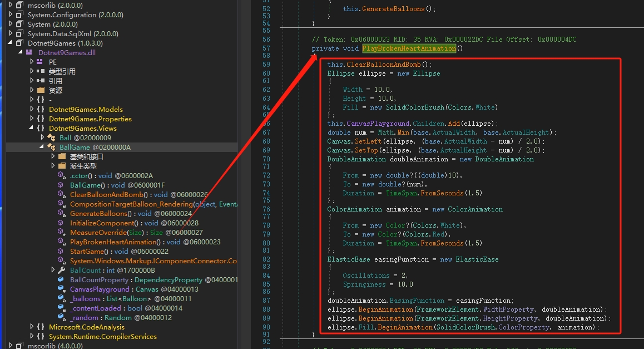Image resolution: width=644 pixels, height=349 pixels.
Task: Collapse the Dotnet9Games.dll module node
Action: pyautogui.click(x=20, y=52)
